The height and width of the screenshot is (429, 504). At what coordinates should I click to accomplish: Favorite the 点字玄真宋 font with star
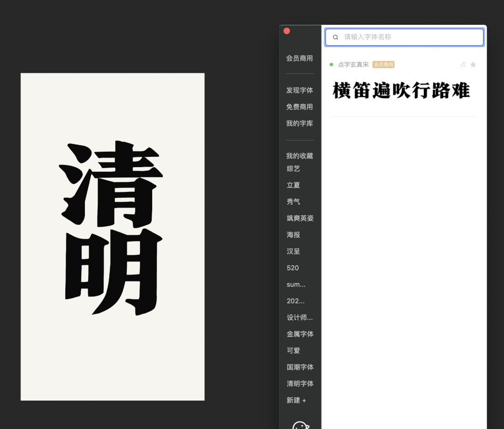(473, 65)
